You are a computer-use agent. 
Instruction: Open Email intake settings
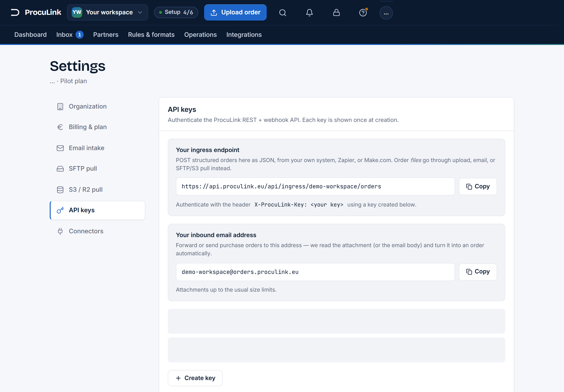coord(98,148)
